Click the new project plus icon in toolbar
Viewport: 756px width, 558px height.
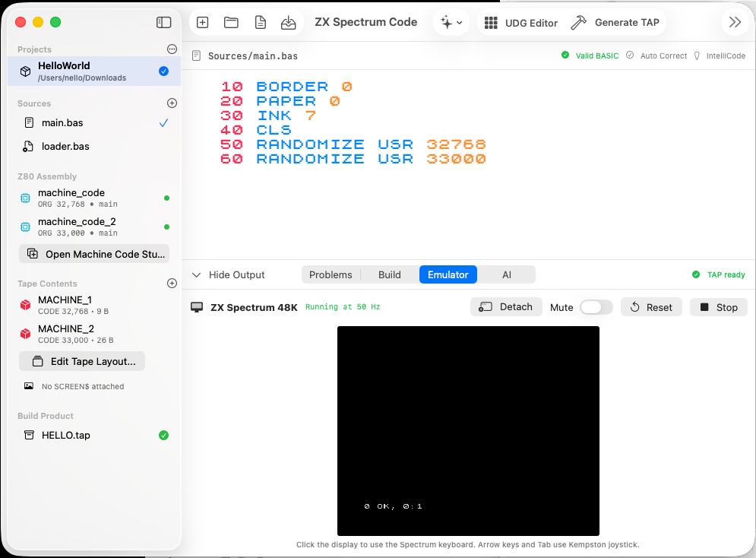click(x=203, y=22)
